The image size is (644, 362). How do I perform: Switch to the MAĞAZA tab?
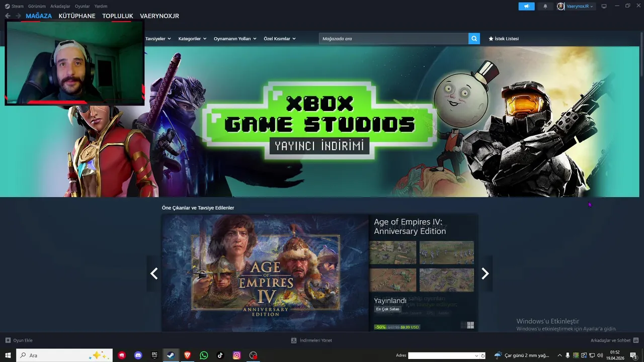coord(39,16)
